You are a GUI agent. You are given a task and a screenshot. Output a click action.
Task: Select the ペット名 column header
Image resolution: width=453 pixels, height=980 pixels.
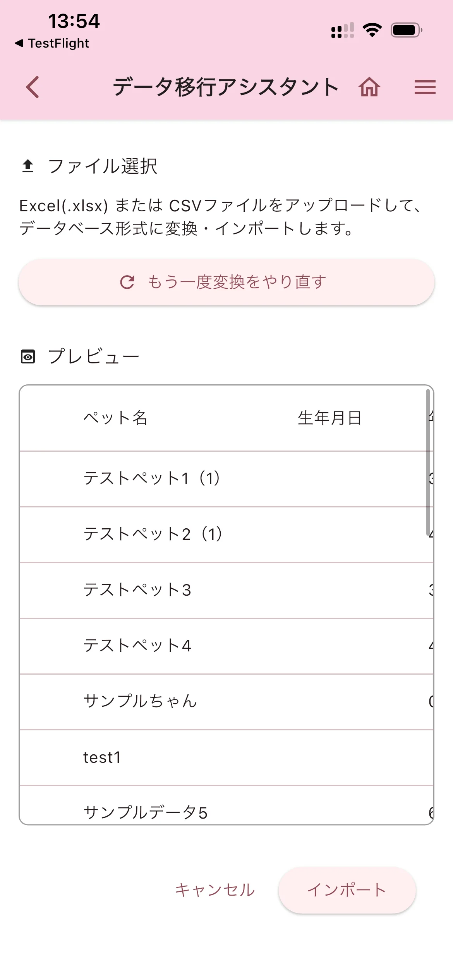[x=115, y=418]
